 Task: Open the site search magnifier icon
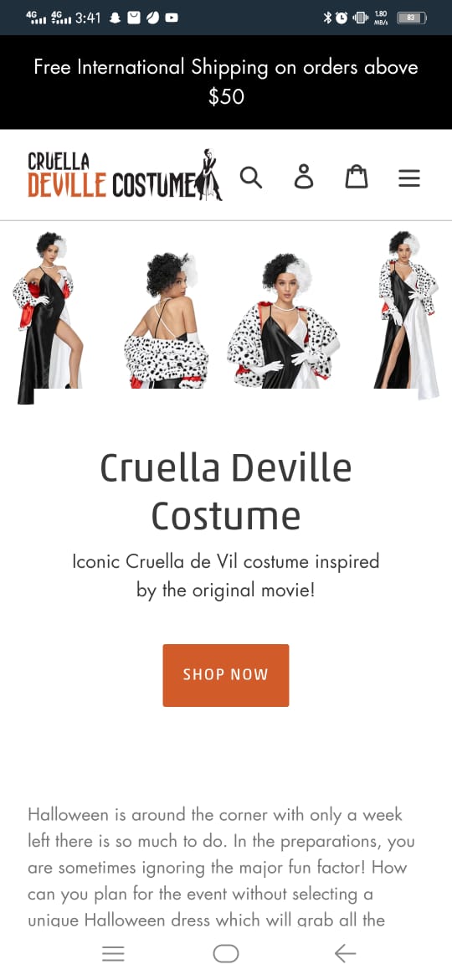pos(251,178)
